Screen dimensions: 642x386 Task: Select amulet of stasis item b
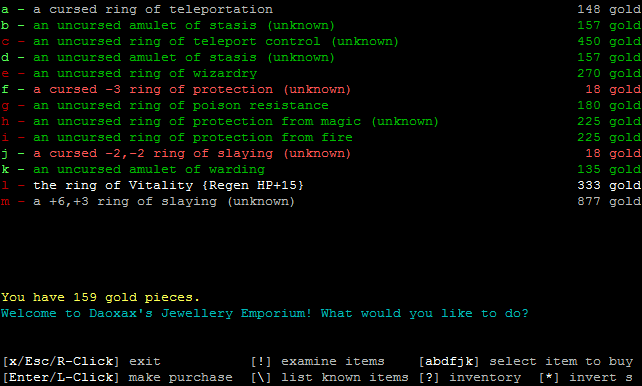click(x=321, y=25)
